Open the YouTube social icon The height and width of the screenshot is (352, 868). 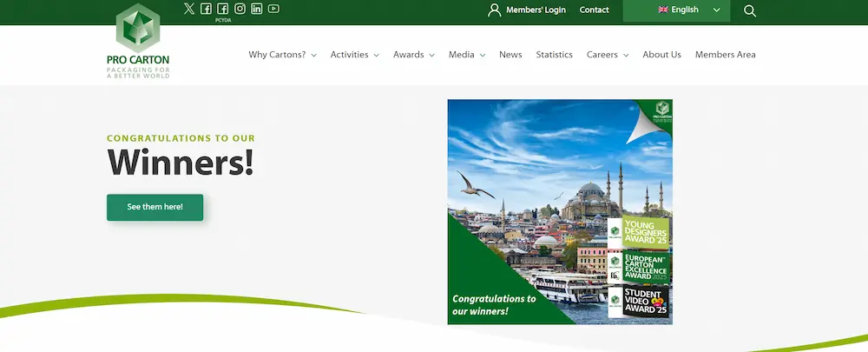tap(273, 9)
